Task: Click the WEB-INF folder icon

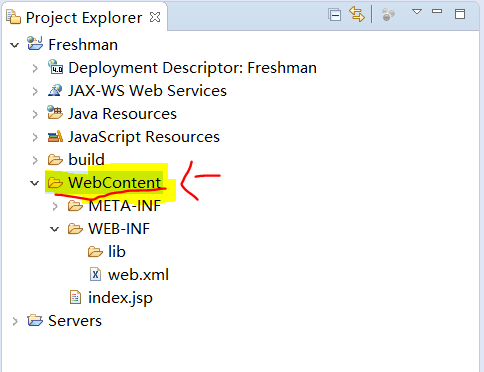Action: 75,229
